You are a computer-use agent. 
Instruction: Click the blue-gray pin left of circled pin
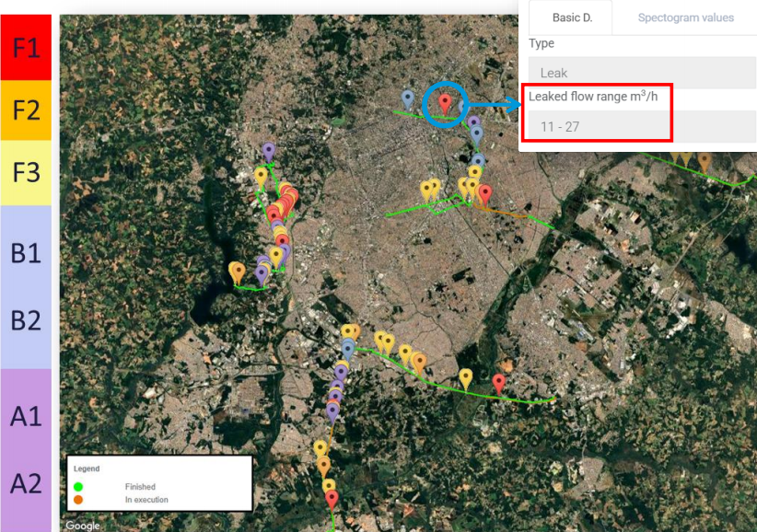[x=408, y=98]
